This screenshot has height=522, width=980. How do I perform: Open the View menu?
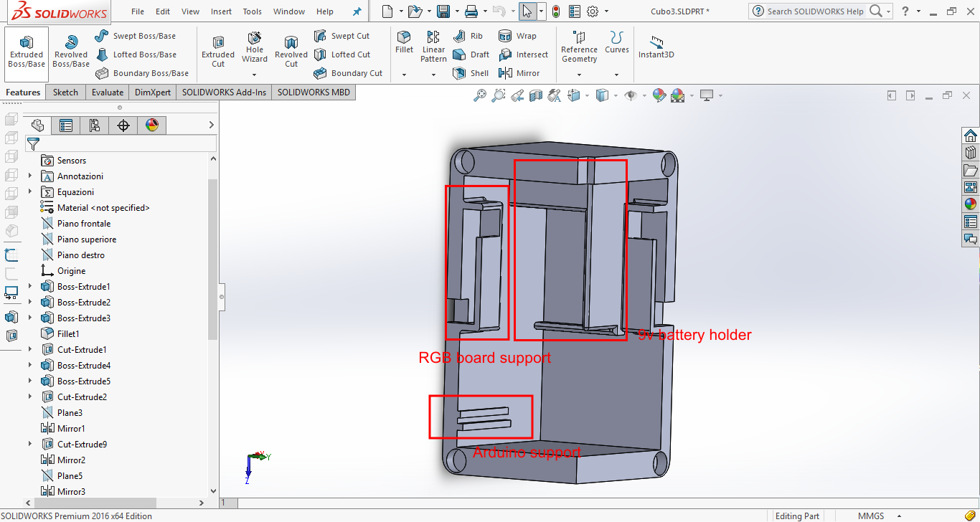point(191,11)
